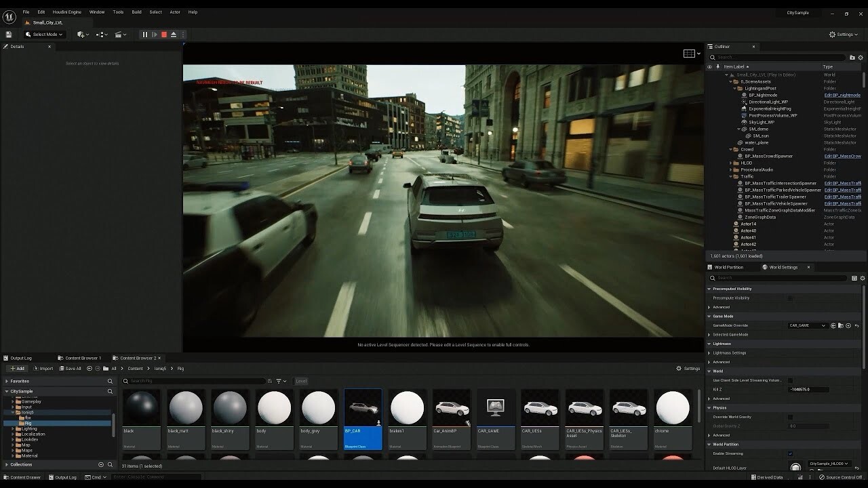Open the cinematics clapperboard tool
The width and height of the screenshot is (868, 488).
119,34
